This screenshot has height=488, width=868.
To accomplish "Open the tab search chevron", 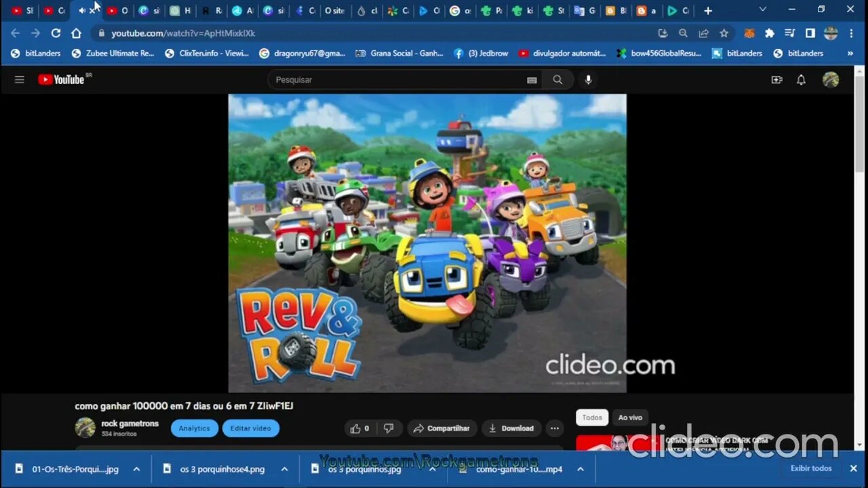I will pos(763,10).
